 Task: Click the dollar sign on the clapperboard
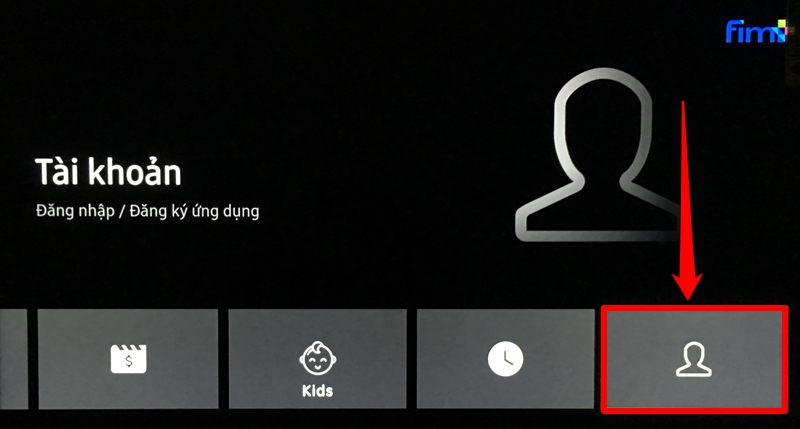pyautogui.click(x=129, y=362)
